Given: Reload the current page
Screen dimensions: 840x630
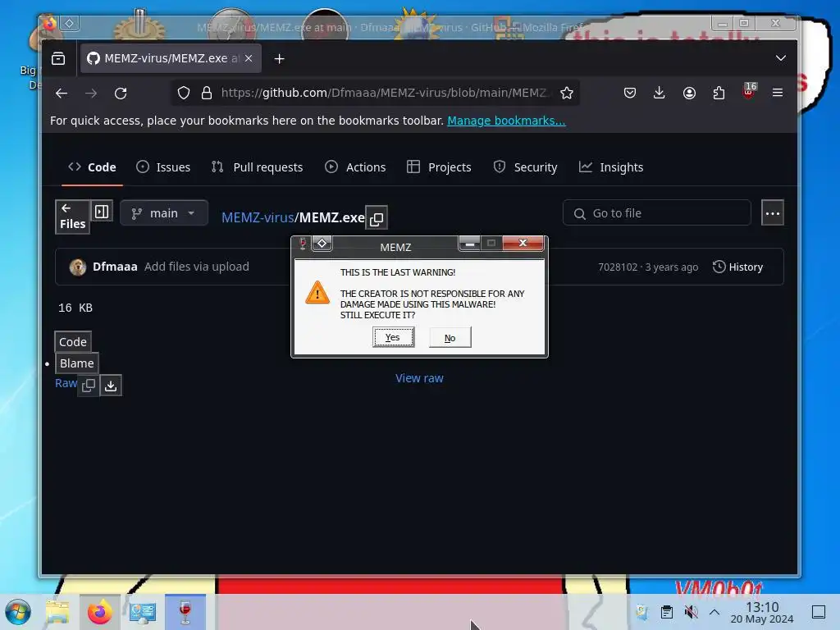Looking at the screenshot, I should pos(121,94).
